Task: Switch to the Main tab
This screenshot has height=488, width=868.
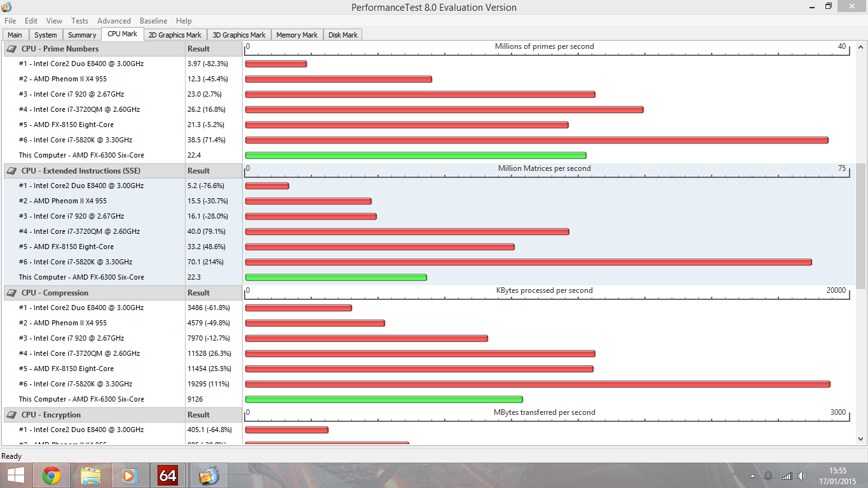Action: click(15, 35)
